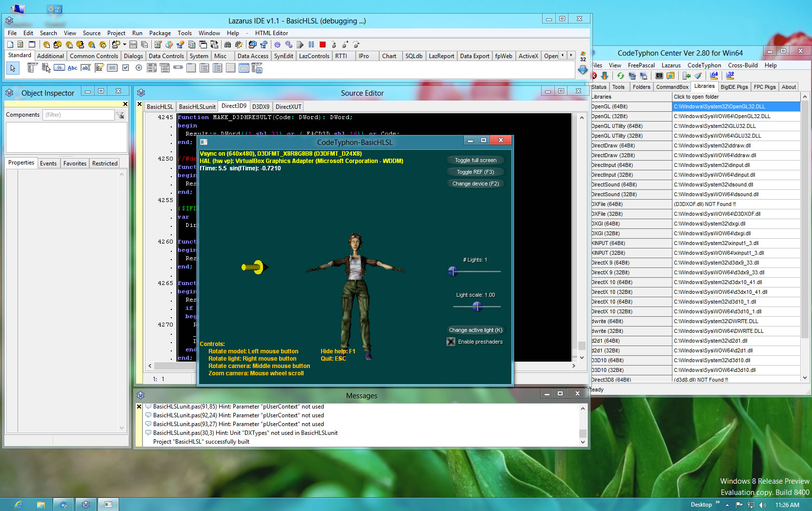Select the arrow selection tool in component palette

coord(13,68)
